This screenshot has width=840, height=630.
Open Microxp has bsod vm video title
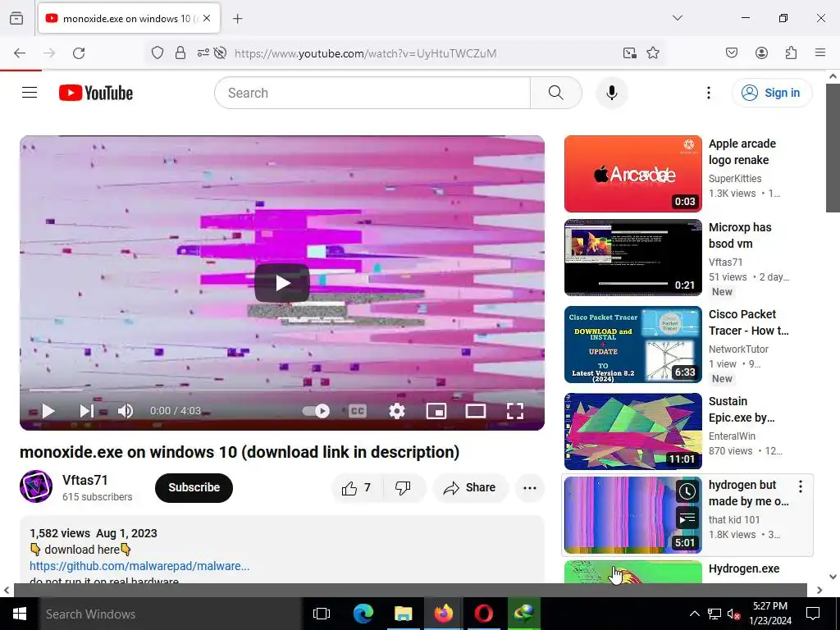[740, 235]
